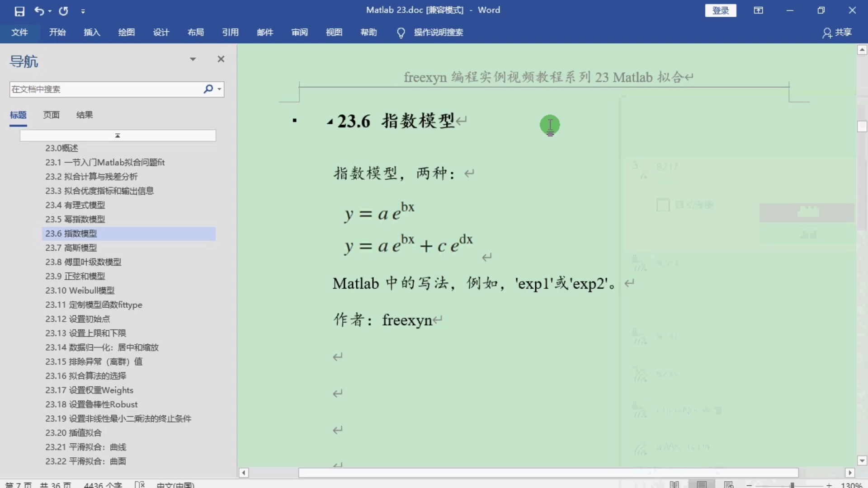Open the Quick Access Toolbar customization menu
This screenshot has width=868, height=488.
(83, 11)
